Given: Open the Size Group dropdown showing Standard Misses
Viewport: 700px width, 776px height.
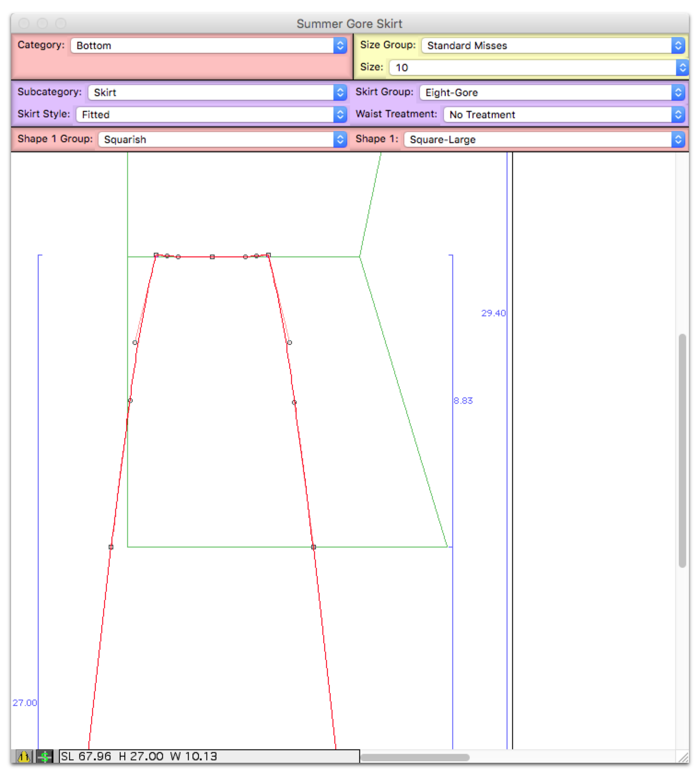Looking at the screenshot, I should click(553, 45).
